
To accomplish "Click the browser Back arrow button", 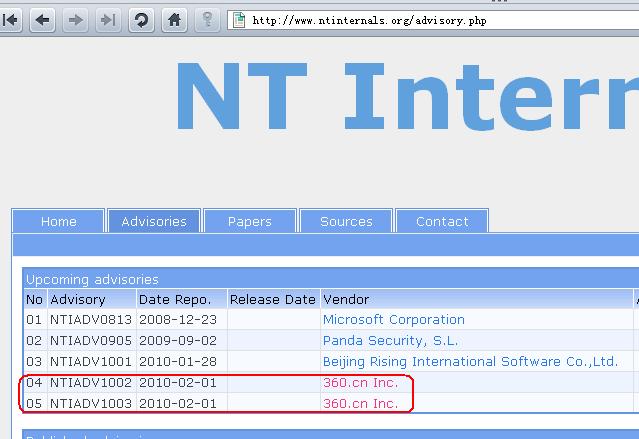I will (42, 19).
